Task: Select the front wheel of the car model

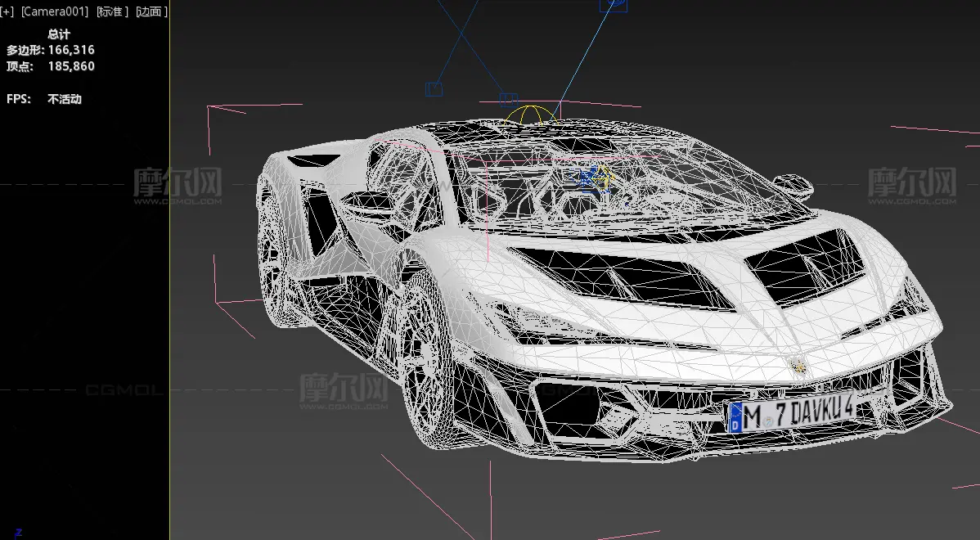Action: (x=428, y=361)
